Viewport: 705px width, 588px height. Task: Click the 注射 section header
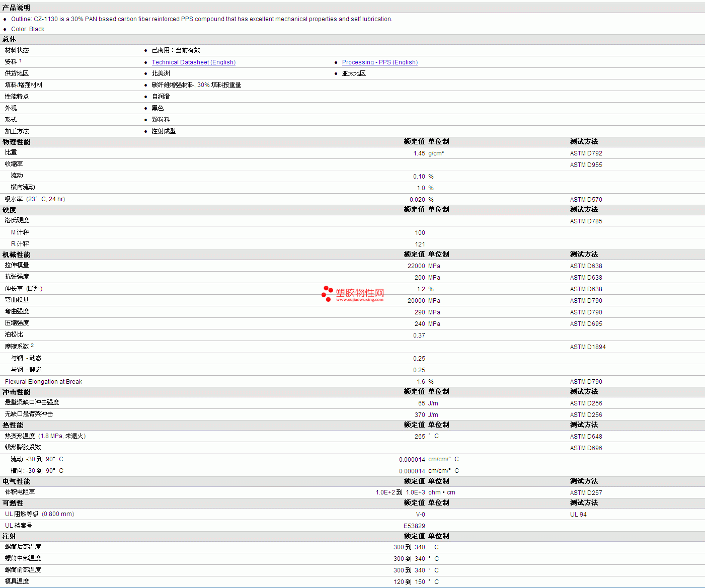click(9, 536)
